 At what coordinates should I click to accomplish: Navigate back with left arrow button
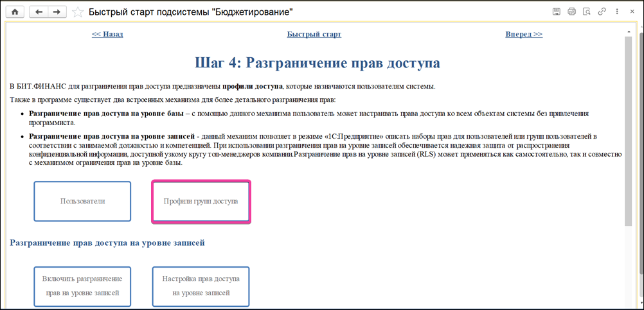[x=39, y=12]
